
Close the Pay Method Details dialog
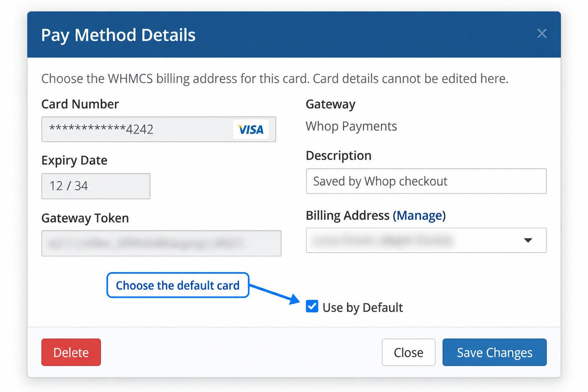[x=542, y=34]
